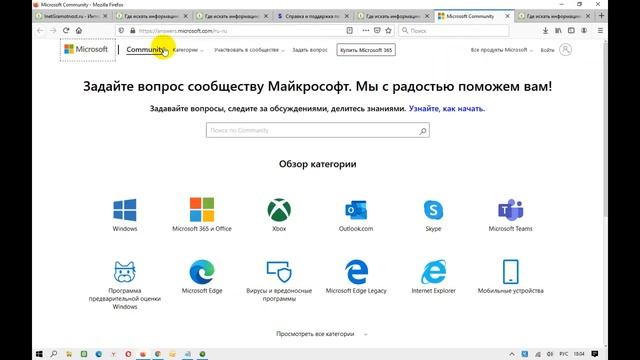Image resolution: width=640 pixels, height=360 pixels.
Task: Open the mobile devices phone icon
Action: [510, 272]
